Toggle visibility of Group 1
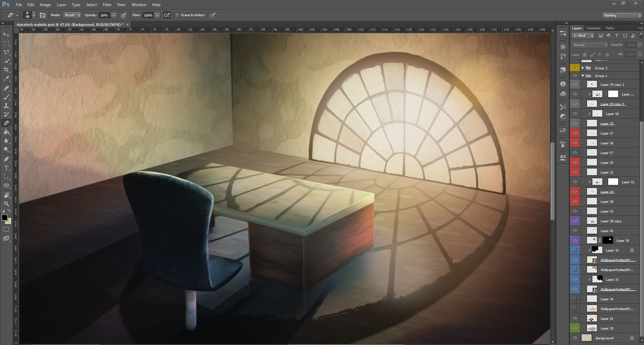 [575, 76]
